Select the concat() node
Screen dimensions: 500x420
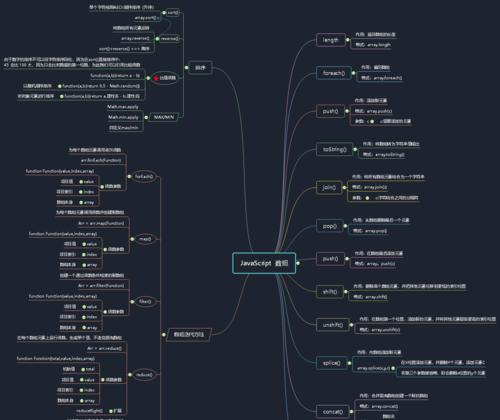(x=332, y=412)
